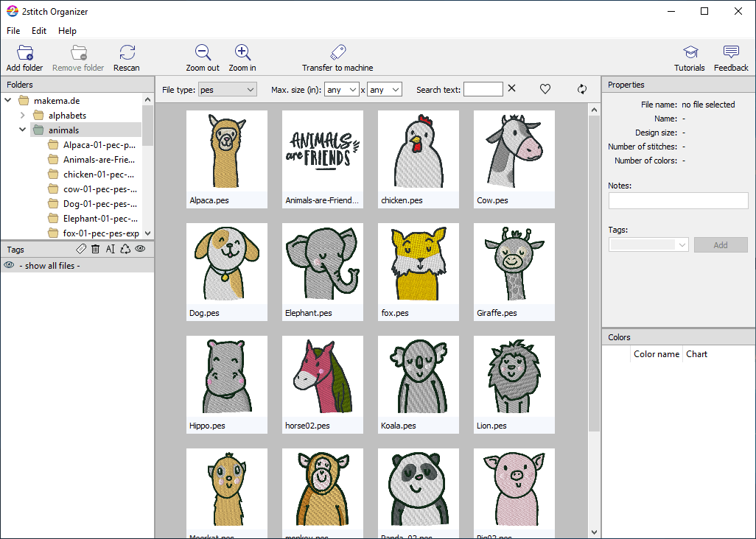Click the folder tree scroll down arrow
Screen dimensions: 756x539
point(148,233)
